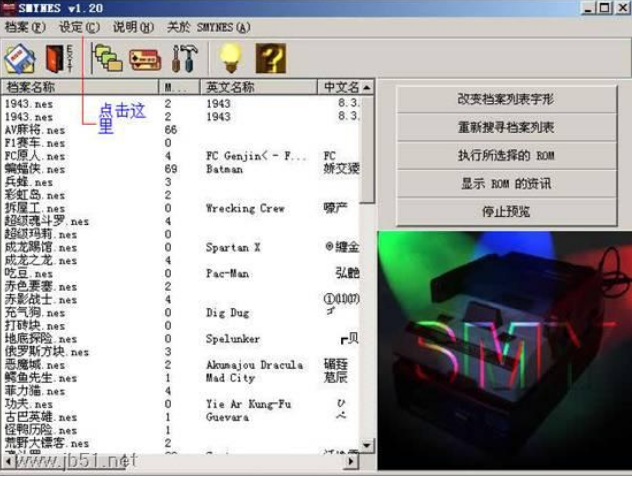Viewport: 632px width, 478px height.
Task: Select 兵蜂.nes in the file list
Action: [29, 182]
